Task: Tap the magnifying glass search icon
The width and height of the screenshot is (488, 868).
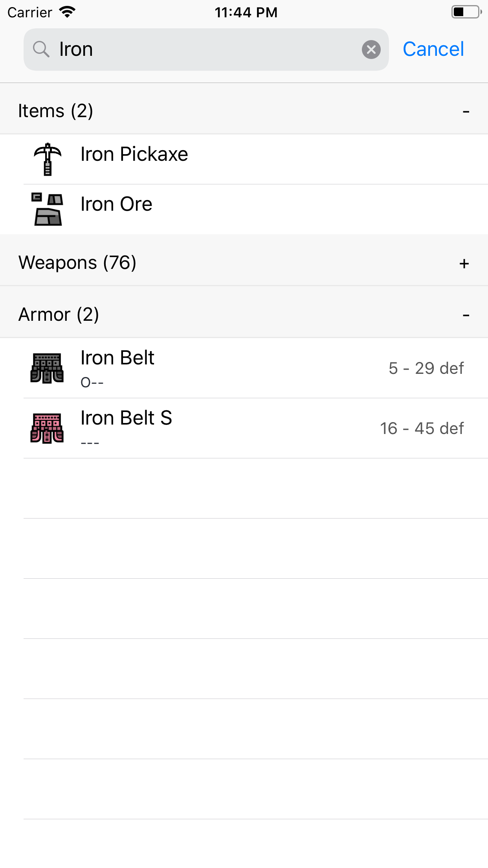Action: [x=41, y=50]
